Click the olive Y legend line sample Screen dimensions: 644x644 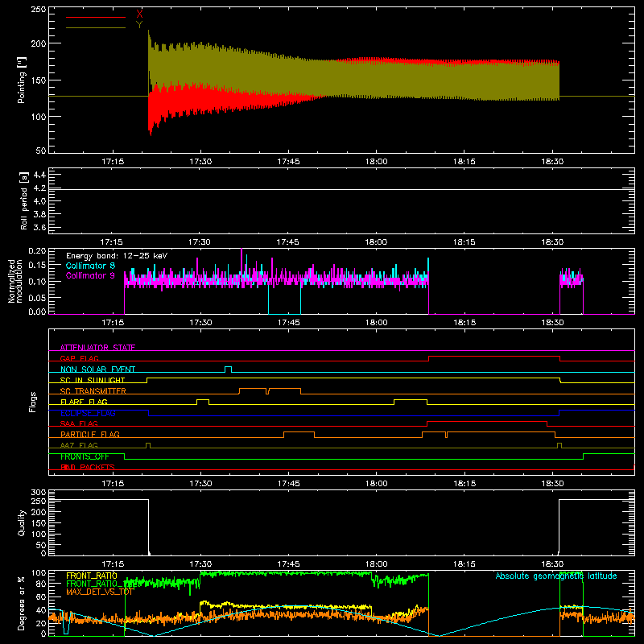tap(96, 27)
